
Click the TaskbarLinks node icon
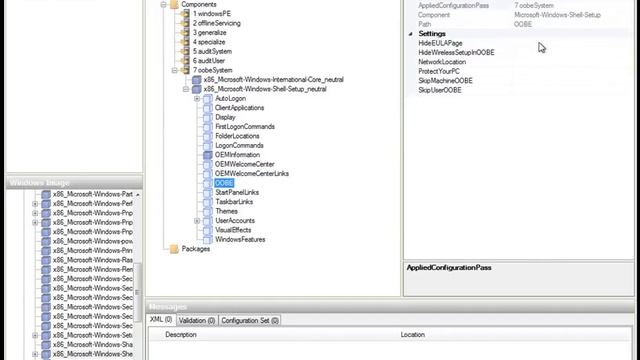pyautogui.click(x=208, y=202)
